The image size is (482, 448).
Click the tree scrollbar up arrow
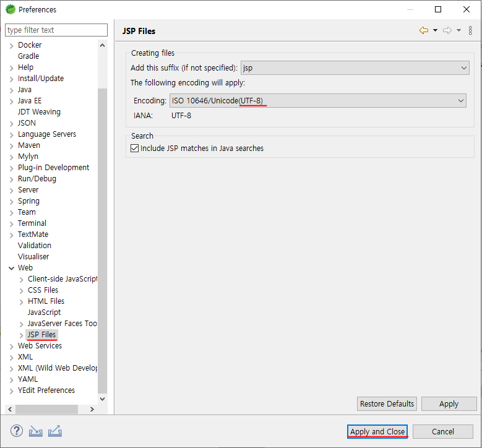tap(103, 45)
